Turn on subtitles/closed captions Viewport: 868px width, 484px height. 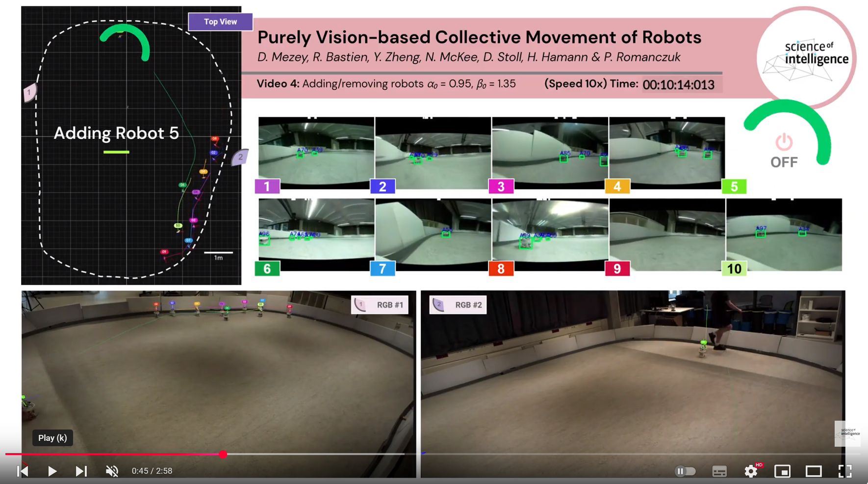pyautogui.click(x=719, y=471)
